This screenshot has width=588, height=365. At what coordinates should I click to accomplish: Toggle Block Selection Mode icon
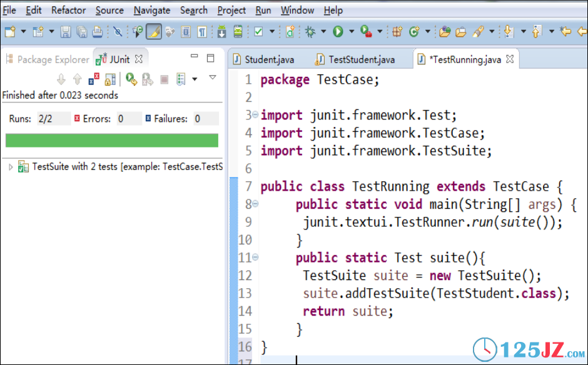(186, 31)
